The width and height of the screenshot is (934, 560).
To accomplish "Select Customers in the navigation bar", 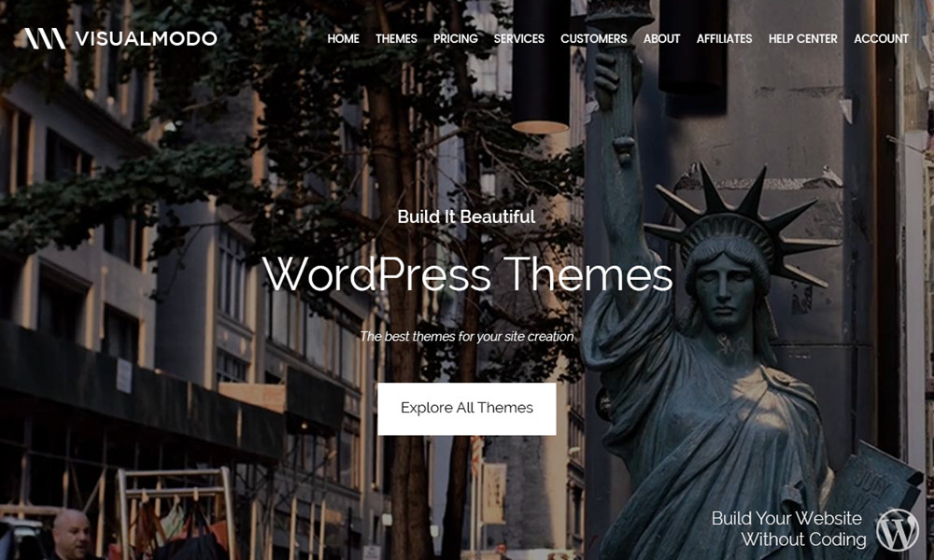I will coord(593,38).
